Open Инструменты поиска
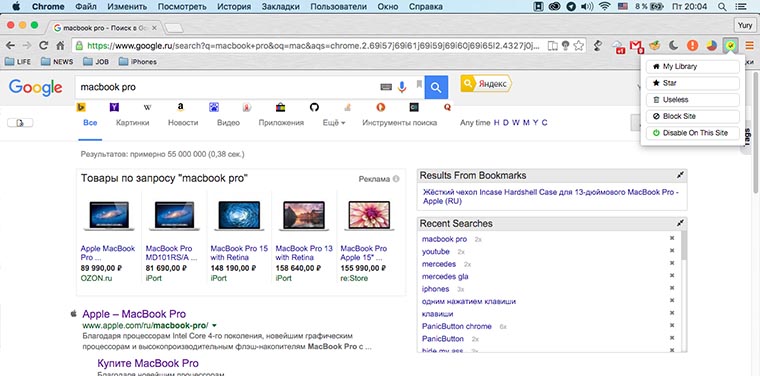This screenshot has width=760, height=376. coord(399,123)
